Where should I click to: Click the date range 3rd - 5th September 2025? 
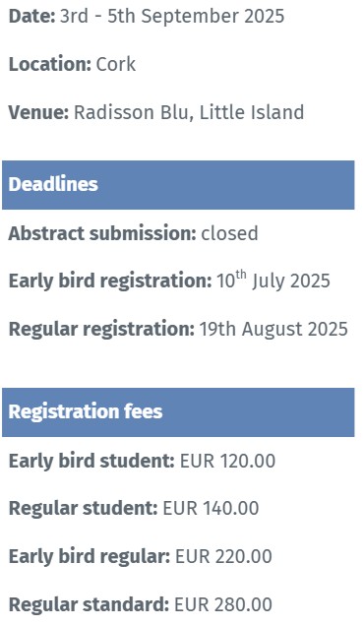point(172,17)
